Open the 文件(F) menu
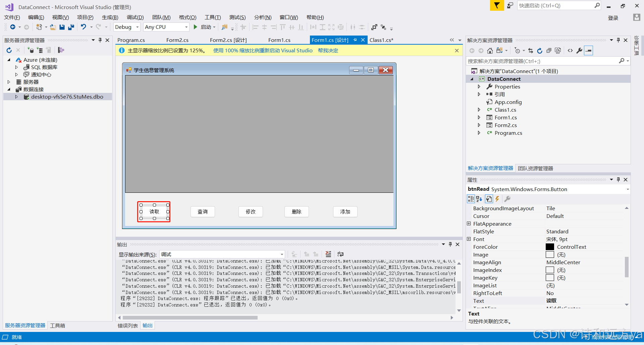This screenshot has width=644, height=345. [x=12, y=17]
